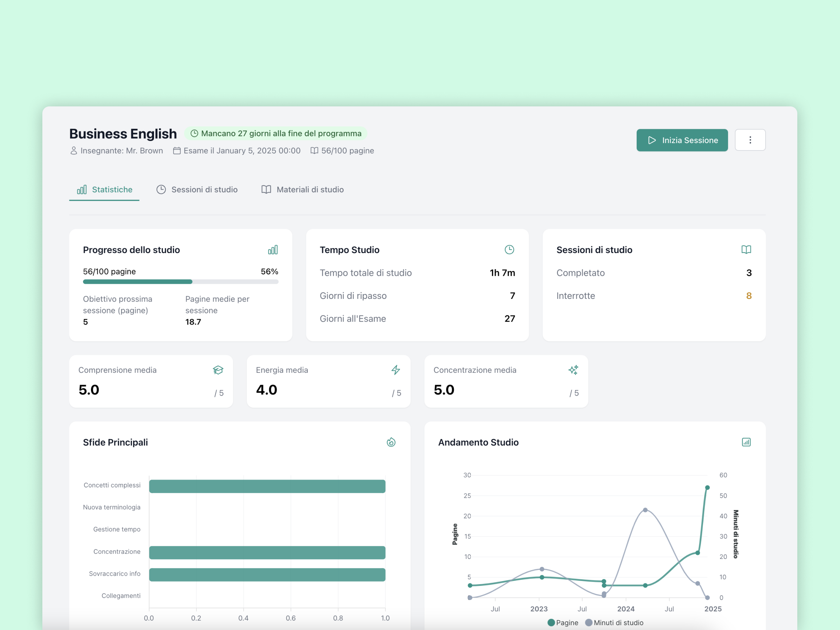Click the 56% progress percentage label

[269, 272]
